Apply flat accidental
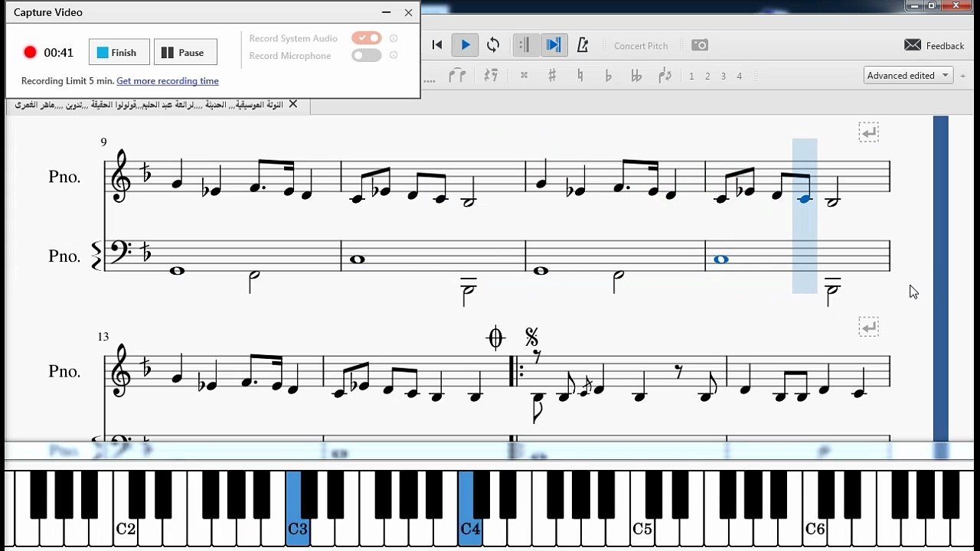The image size is (980, 551). click(608, 76)
